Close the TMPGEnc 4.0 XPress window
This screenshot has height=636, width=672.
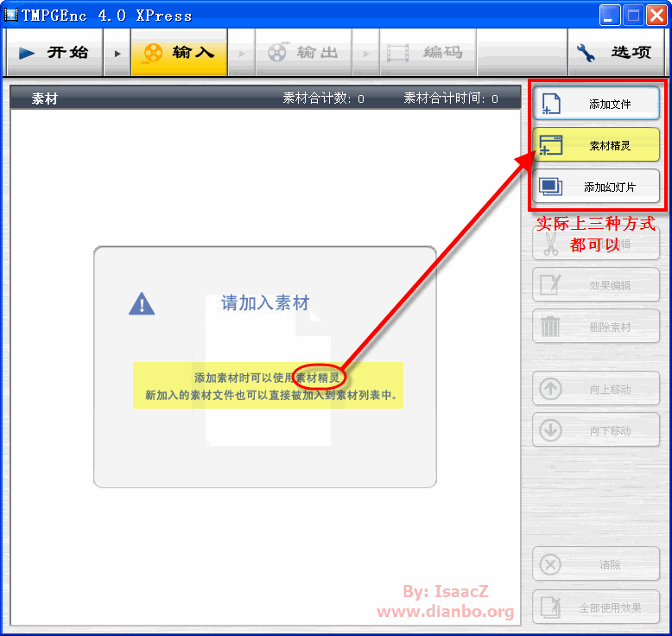(x=656, y=16)
